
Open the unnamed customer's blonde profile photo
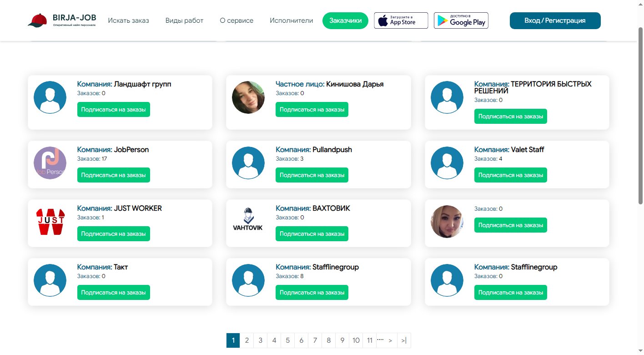(x=447, y=222)
